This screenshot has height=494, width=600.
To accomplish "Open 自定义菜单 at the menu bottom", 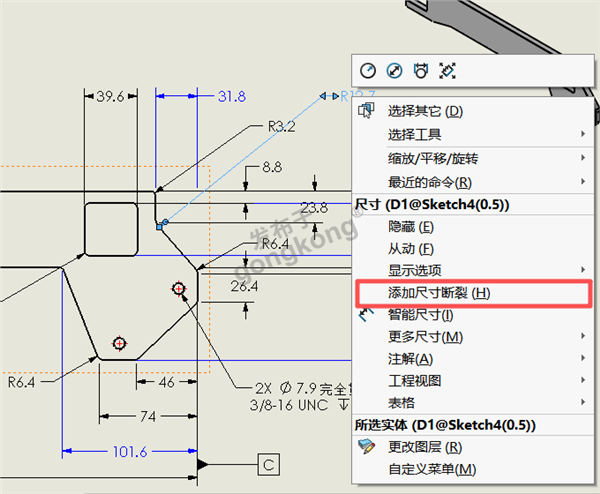I will 431,469.
